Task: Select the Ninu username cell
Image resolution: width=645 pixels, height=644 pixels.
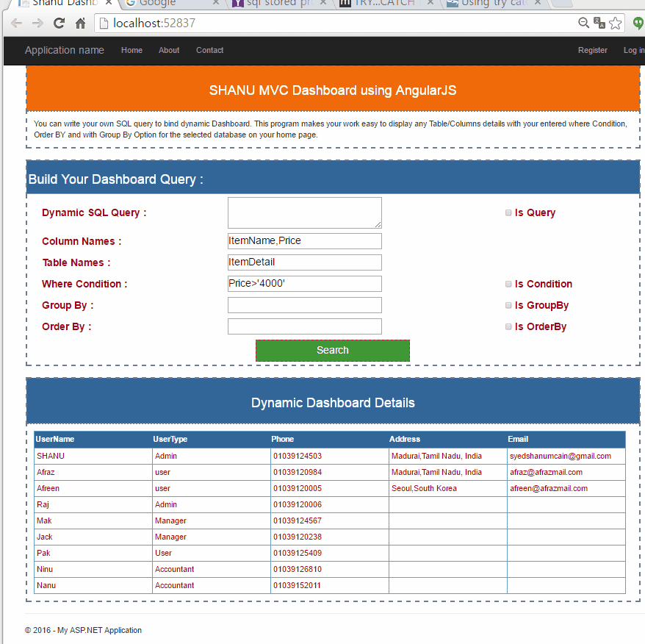Action: (x=93, y=569)
